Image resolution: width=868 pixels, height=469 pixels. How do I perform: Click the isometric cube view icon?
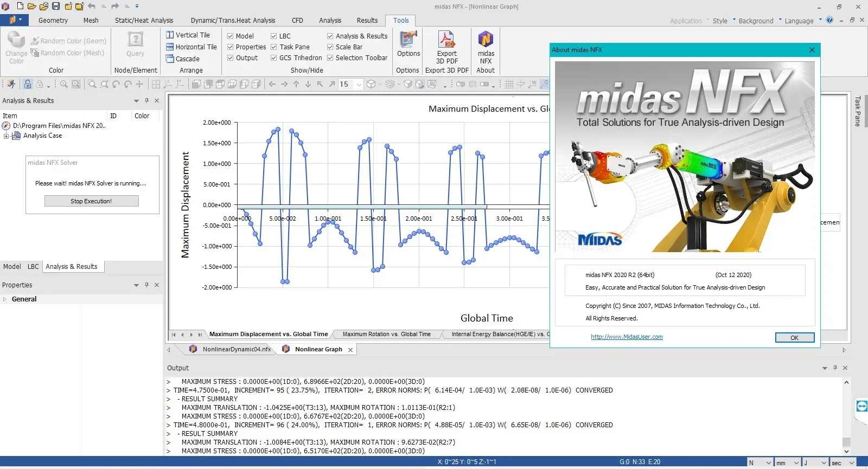(371, 84)
